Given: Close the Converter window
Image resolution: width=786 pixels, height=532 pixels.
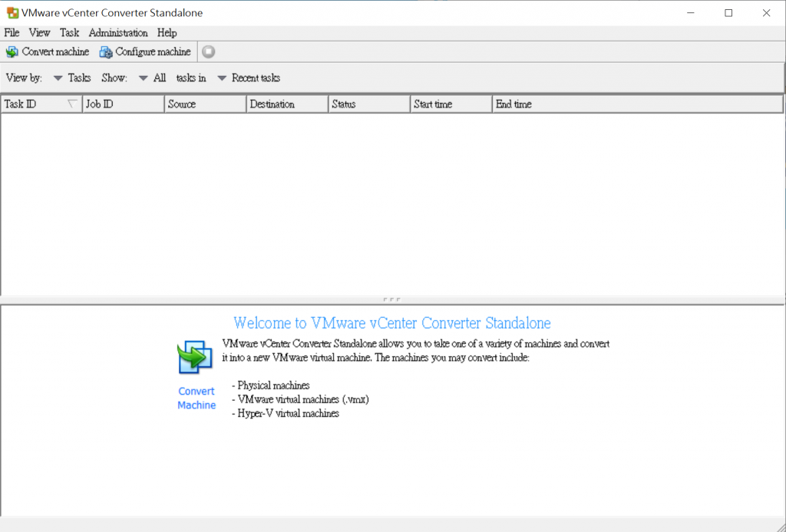Looking at the screenshot, I should [x=767, y=13].
